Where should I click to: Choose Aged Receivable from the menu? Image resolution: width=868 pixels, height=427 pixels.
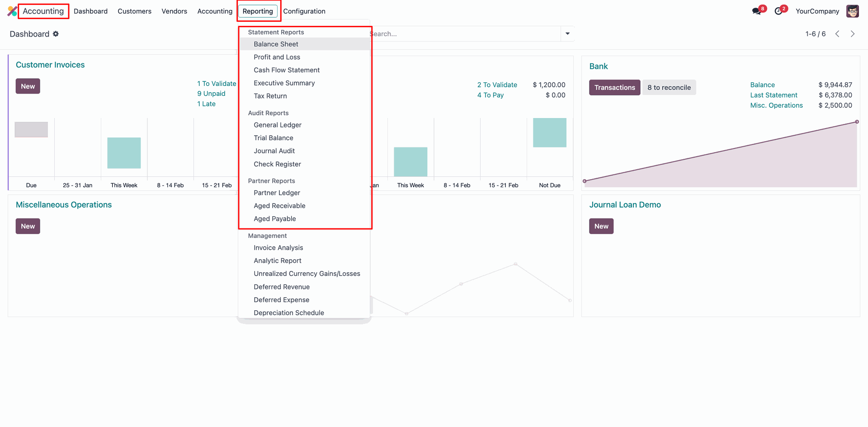tap(279, 206)
